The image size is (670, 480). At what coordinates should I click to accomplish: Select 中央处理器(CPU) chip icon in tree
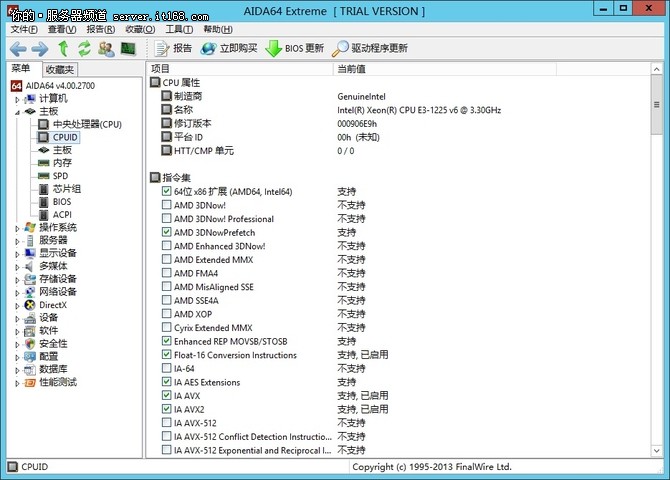[x=43, y=124]
